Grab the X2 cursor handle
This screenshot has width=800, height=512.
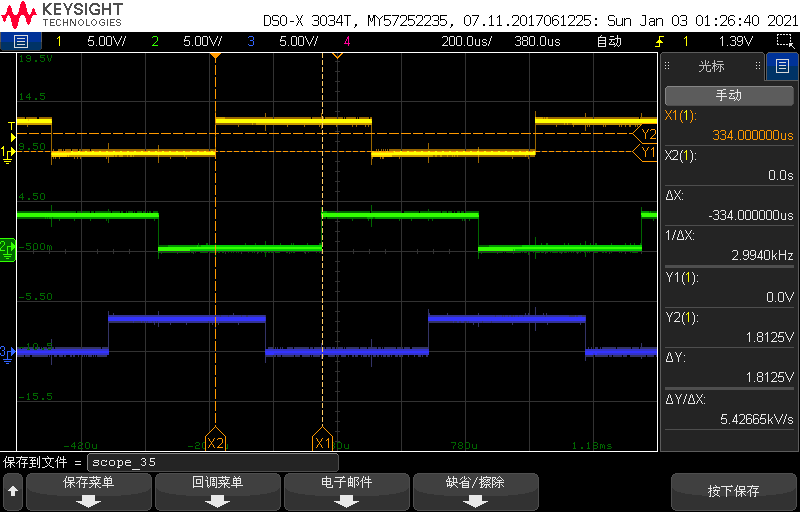click(x=215, y=440)
